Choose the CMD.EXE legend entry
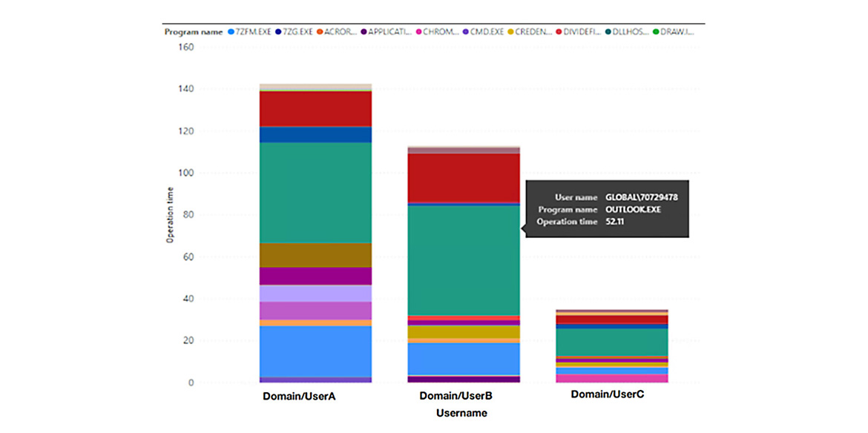Screen dimensions: 868x433 (x=486, y=32)
